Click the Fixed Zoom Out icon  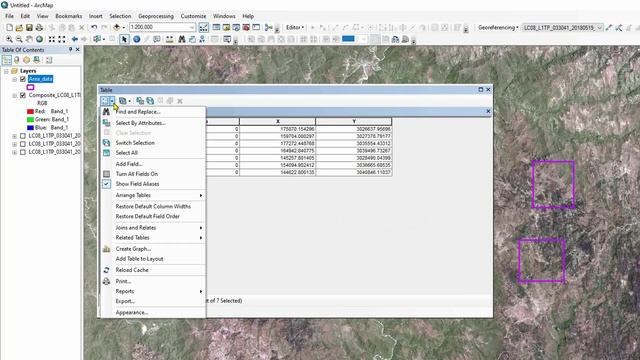click(x=62, y=39)
